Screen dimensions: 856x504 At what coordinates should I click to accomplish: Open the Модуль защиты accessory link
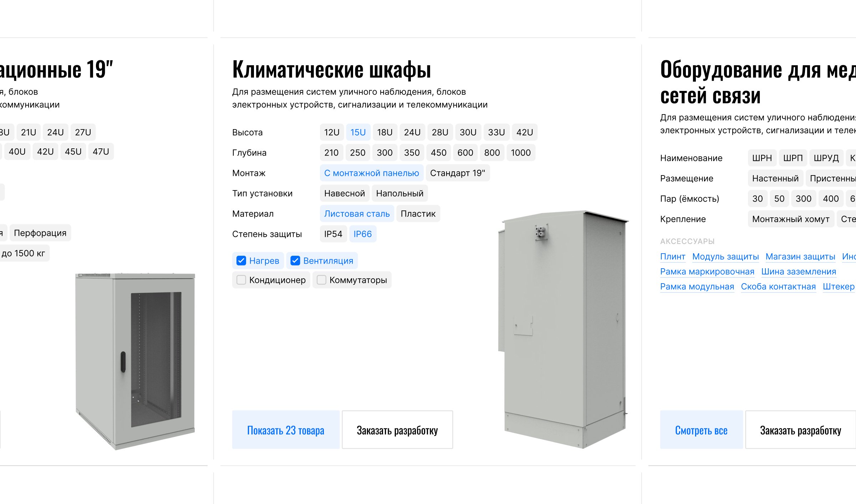[725, 256]
